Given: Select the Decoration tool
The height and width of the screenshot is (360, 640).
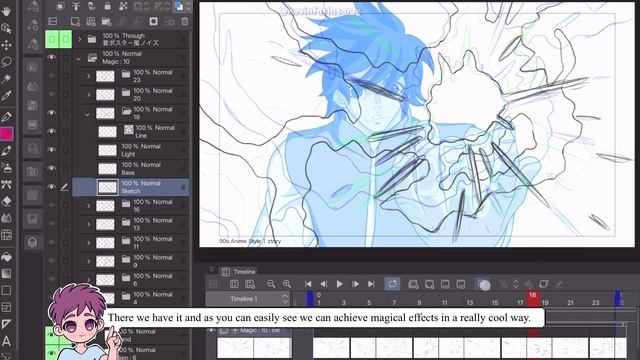Looking at the screenshot, I should [x=6, y=184].
